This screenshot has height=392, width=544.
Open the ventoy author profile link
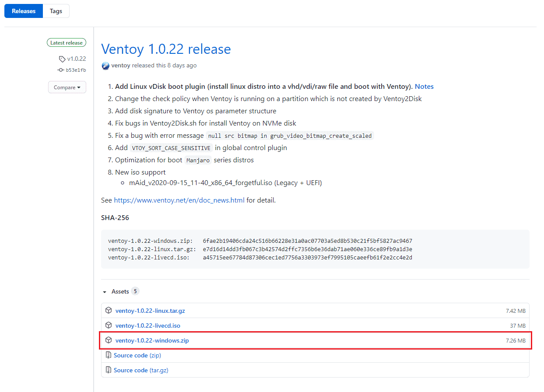click(120, 66)
